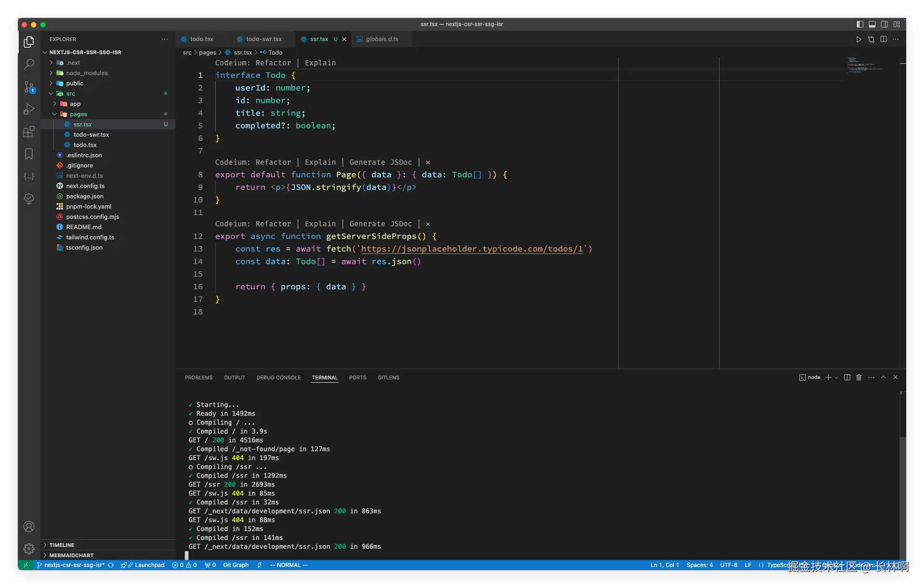Toggle the primary sidebar layout button
Screen dimensions: 924x588
coord(860,24)
